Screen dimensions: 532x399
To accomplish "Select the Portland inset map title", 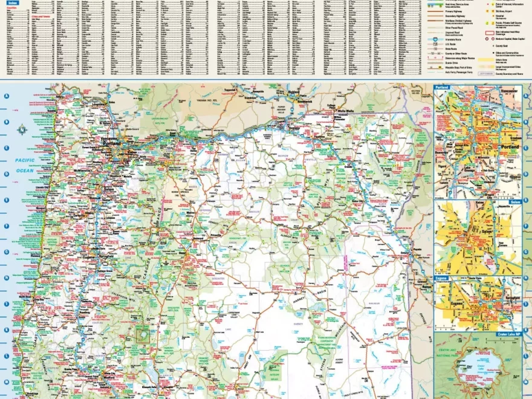I will (442, 88).
